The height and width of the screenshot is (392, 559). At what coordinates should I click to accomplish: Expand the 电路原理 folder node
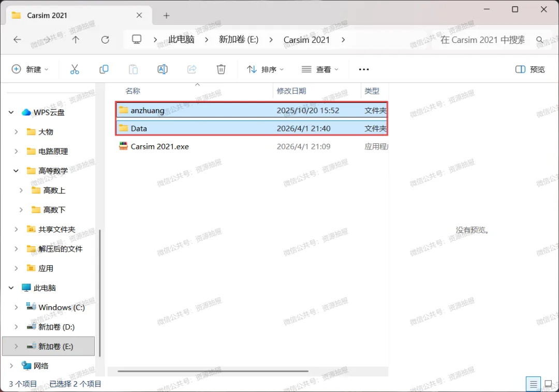[16, 152]
